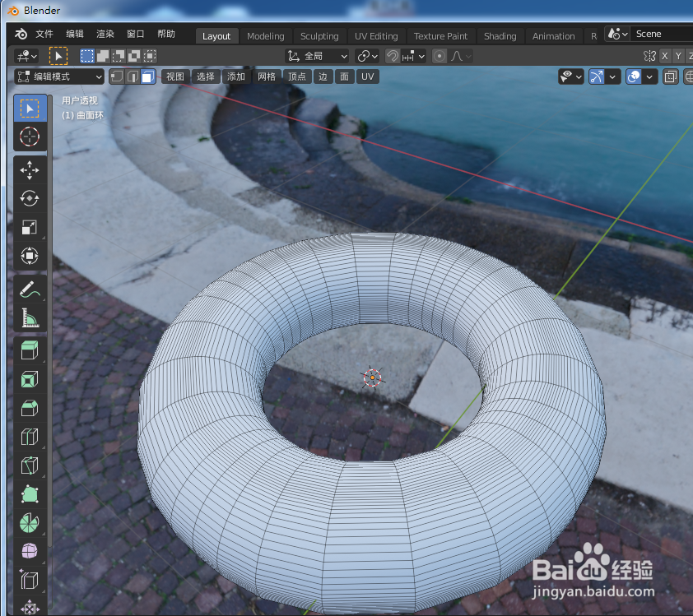693x616 pixels.
Task: Open the 全局 transform orientation dropdown
Action: [x=317, y=55]
